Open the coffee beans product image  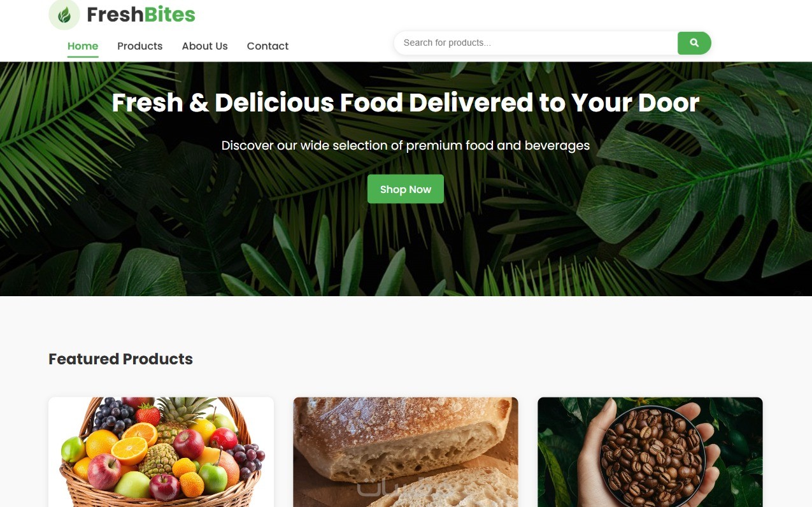[650, 452]
